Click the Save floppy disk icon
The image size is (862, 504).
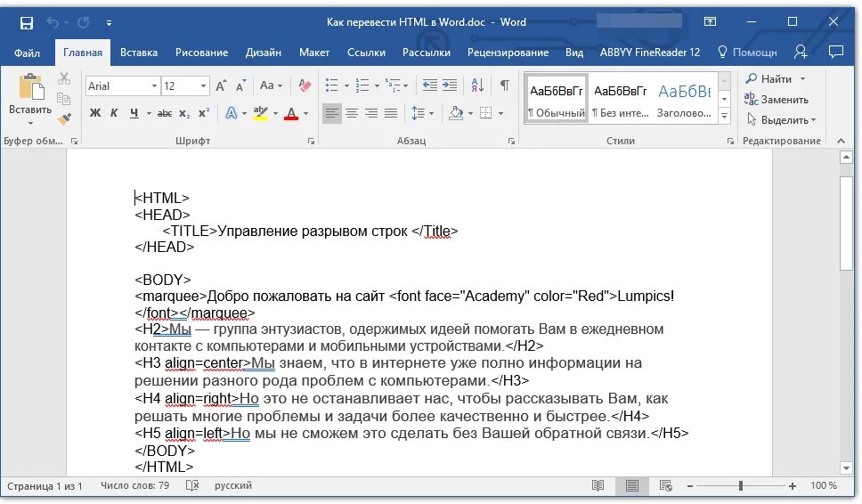26,22
